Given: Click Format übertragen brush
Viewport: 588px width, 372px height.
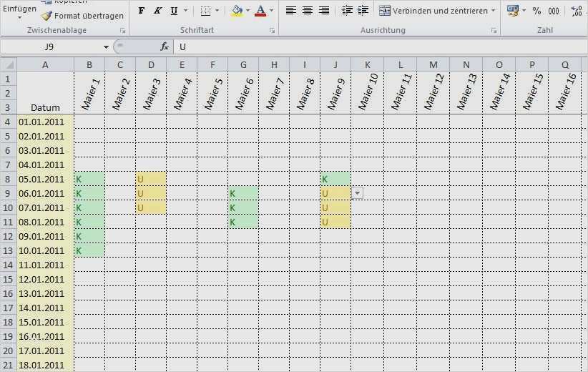Looking at the screenshot, I should point(82,16).
